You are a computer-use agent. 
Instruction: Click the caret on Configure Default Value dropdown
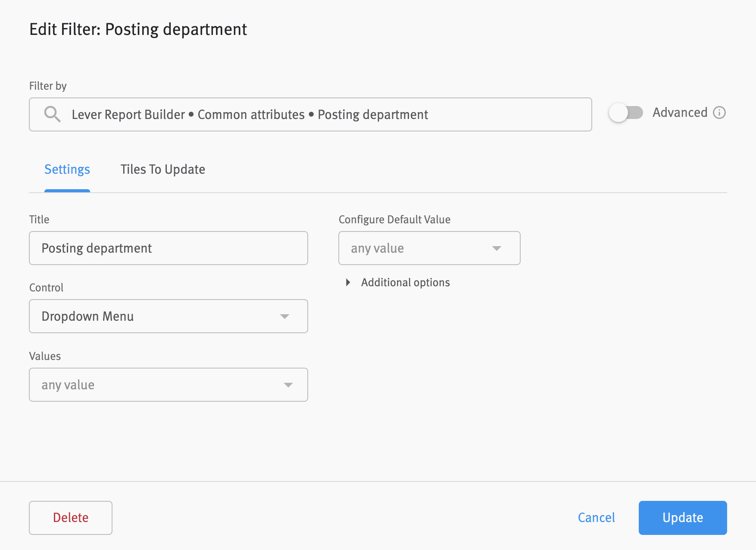497,248
